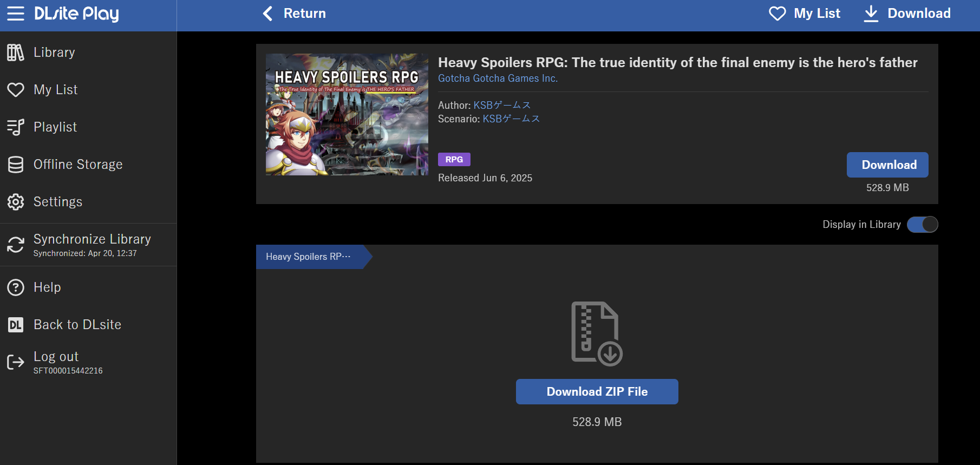980x465 pixels.
Task: Click the Download ZIP File button
Action: [597, 391]
